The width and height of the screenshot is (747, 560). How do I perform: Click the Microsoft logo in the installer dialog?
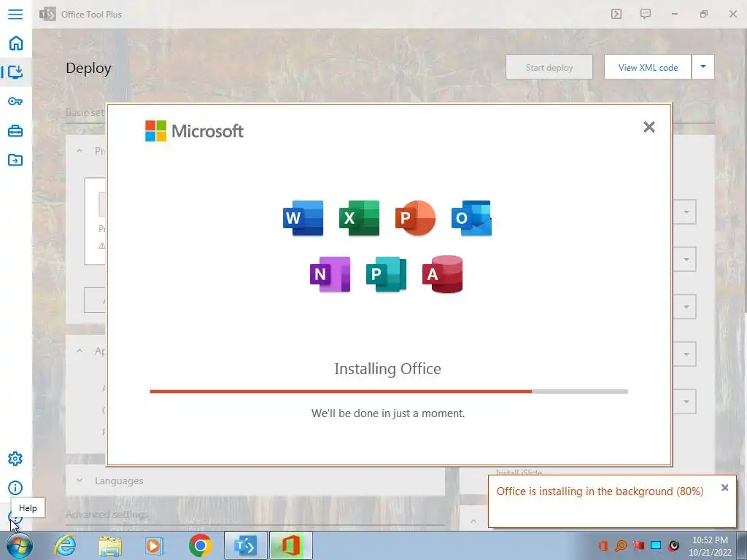point(194,131)
